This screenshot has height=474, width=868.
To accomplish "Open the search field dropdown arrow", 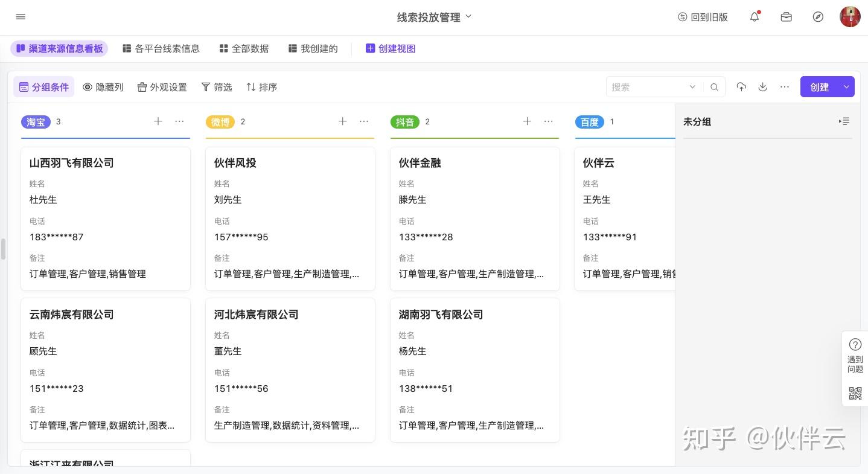I will [692, 87].
